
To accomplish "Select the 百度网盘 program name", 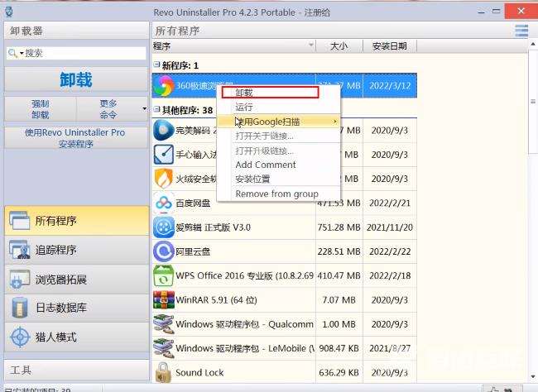I will coord(193,203).
